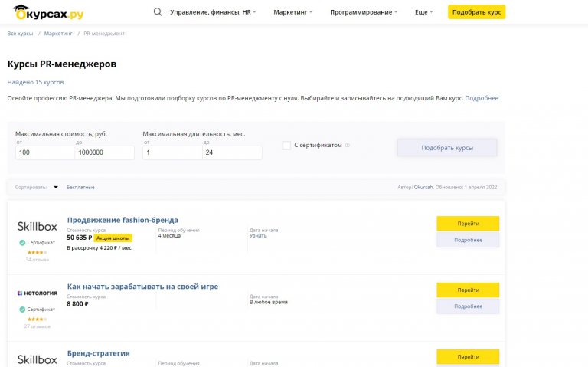Expand the Сортировать dropdown arrow
588x367 pixels.
tap(55, 187)
